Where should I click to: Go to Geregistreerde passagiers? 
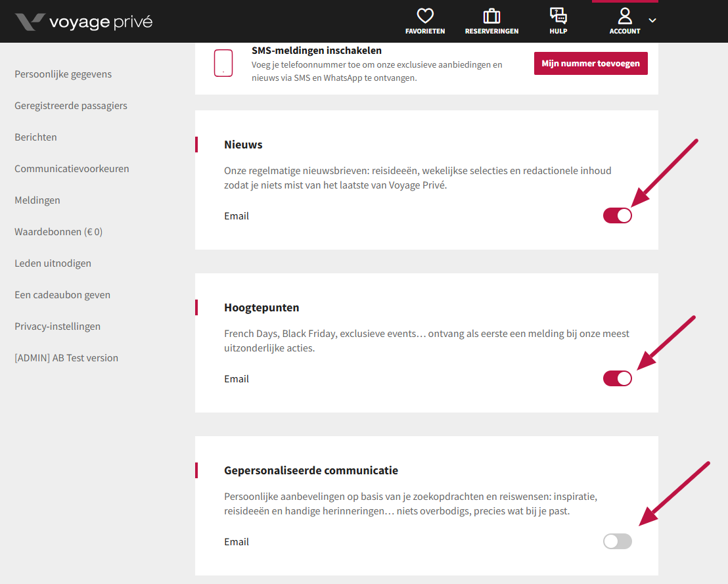click(x=71, y=106)
